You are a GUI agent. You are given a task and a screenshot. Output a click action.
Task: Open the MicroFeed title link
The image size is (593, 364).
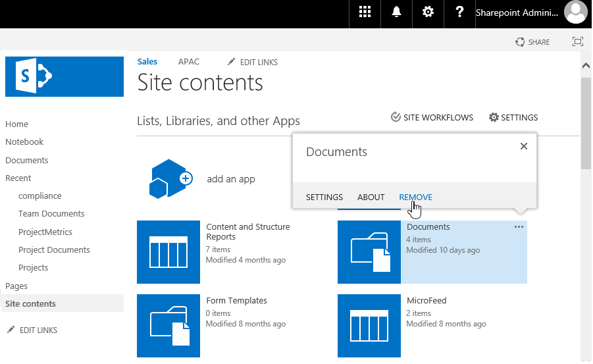pyautogui.click(x=426, y=300)
